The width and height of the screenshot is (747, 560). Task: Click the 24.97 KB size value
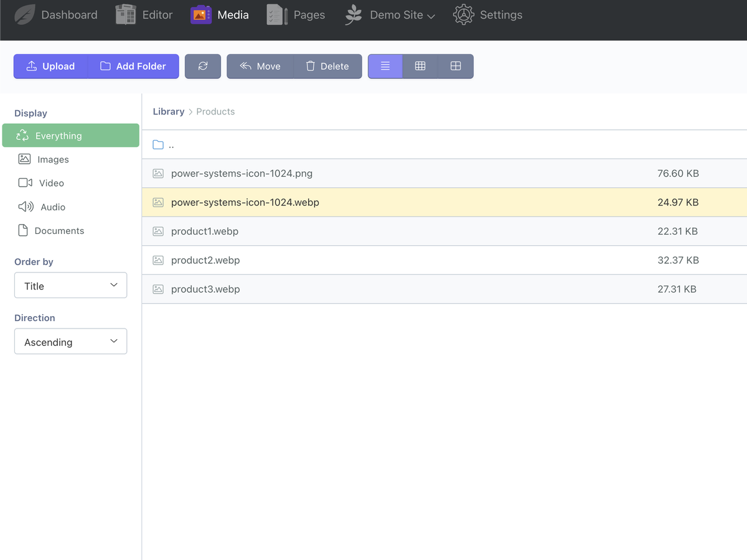(x=678, y=202)
